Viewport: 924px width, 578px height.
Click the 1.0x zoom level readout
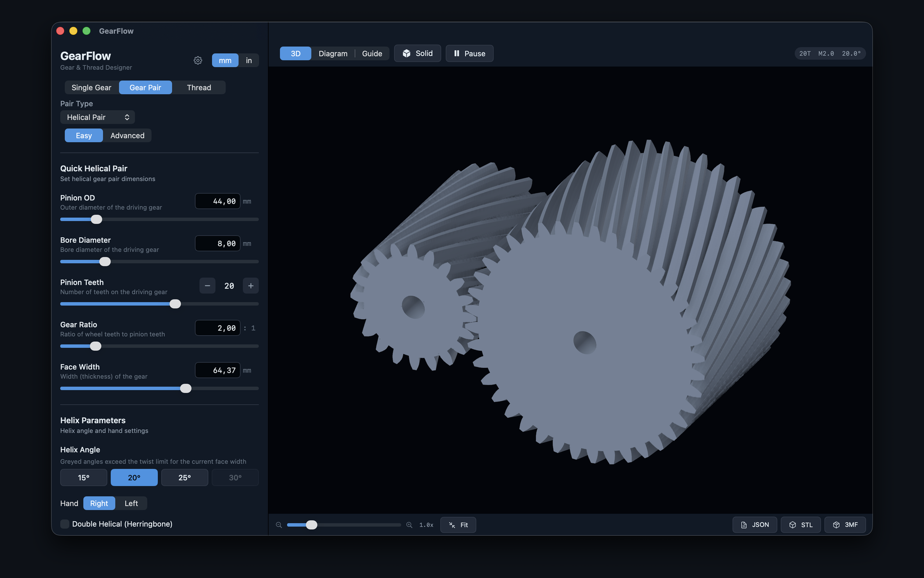(426, 525)
